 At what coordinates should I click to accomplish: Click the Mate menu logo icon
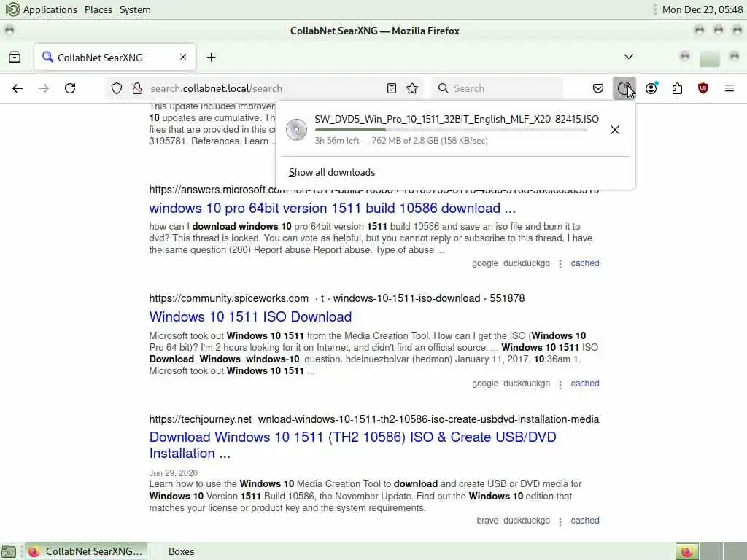pos(12,9)
